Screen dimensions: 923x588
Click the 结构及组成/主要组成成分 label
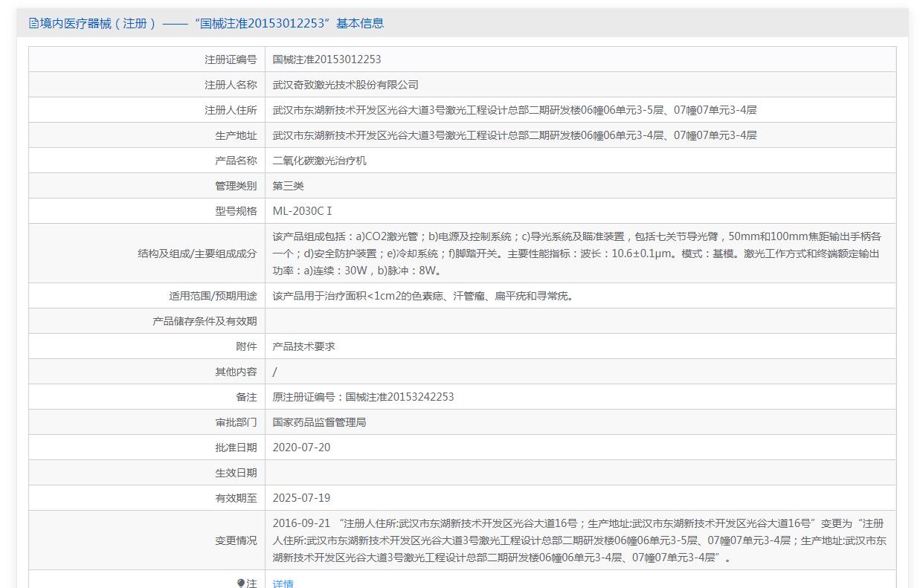197,253
